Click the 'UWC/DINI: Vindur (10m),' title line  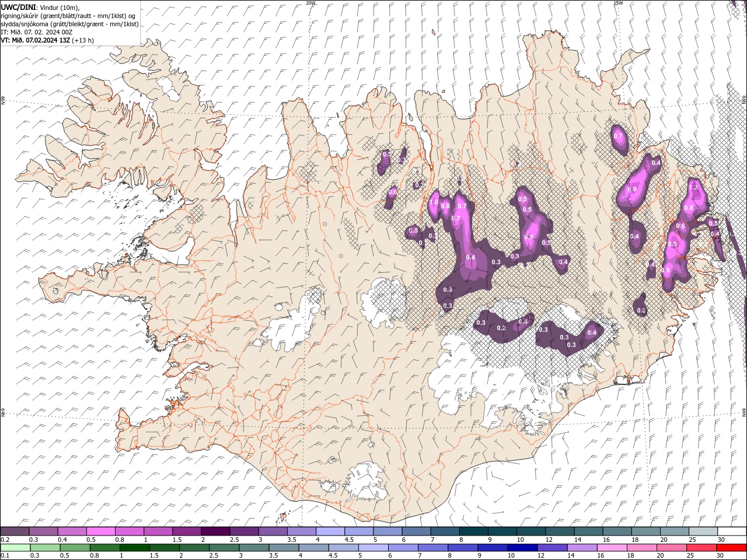(40, 7)
